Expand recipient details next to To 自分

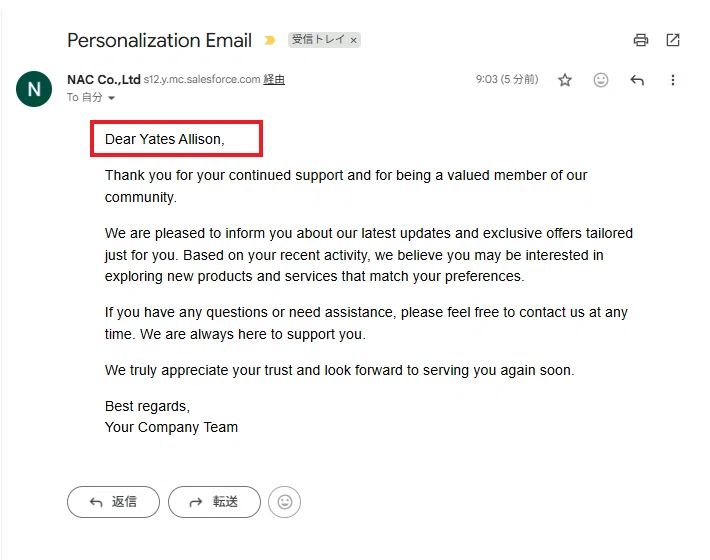(111, 98)
